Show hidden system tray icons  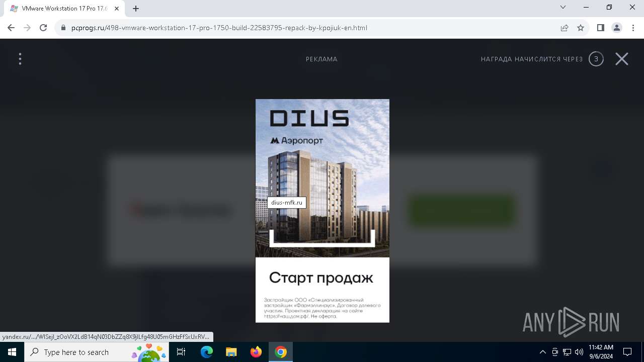click(x=542, y=352)
